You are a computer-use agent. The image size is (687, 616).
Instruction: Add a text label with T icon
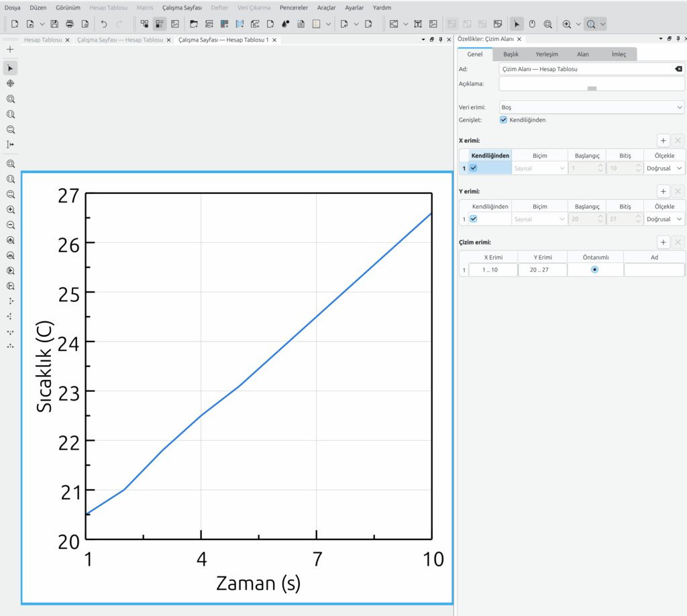pyautogui.click(x=418, y=24)
